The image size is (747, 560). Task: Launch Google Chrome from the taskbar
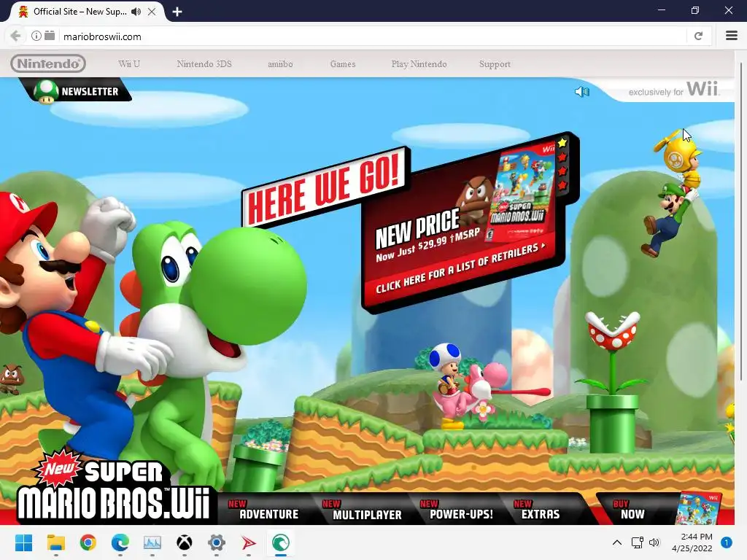click(x=88, y=542)
